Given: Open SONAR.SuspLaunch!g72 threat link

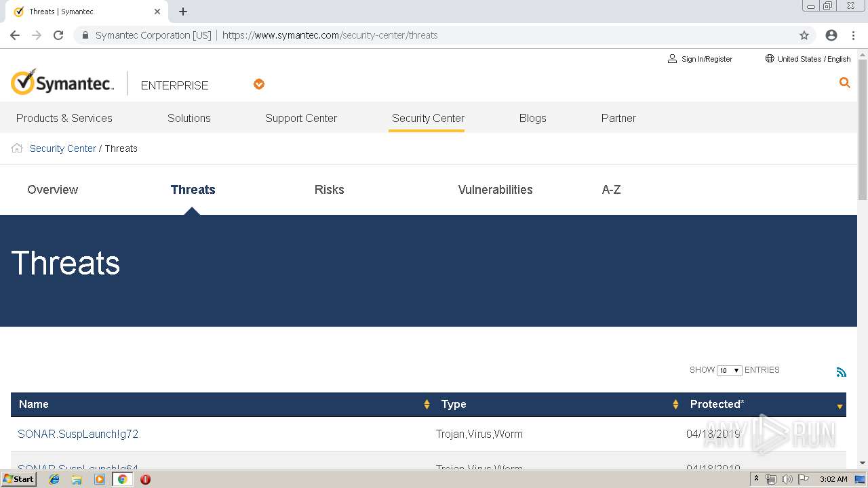Looking at the screenshot, I should [78, 434].
